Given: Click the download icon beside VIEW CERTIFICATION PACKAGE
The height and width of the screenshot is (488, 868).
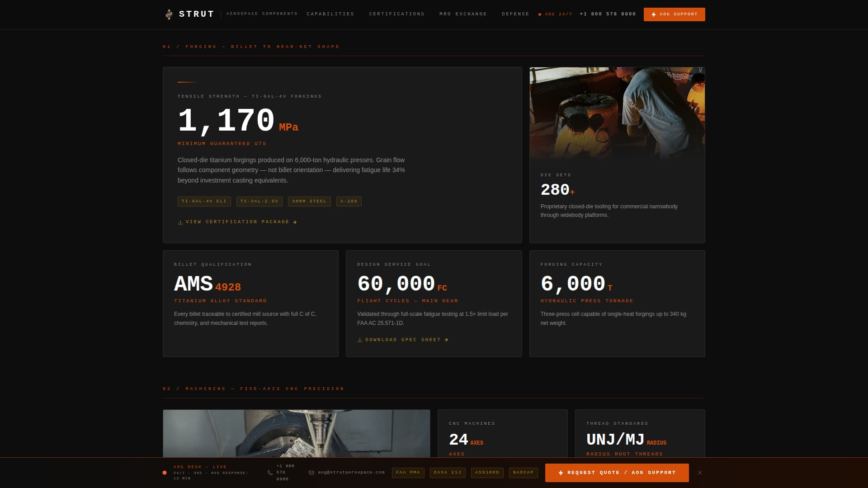Looking at the screenshot, I should [180, 221].
